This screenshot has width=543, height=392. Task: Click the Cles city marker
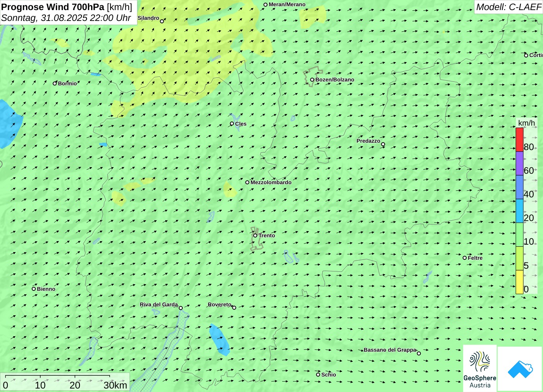tap(232, 124)
